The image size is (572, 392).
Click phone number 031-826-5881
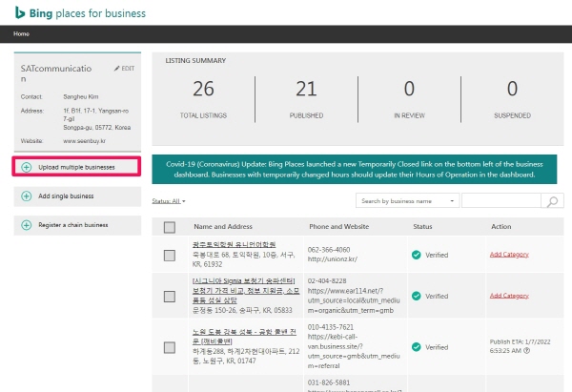329,382
